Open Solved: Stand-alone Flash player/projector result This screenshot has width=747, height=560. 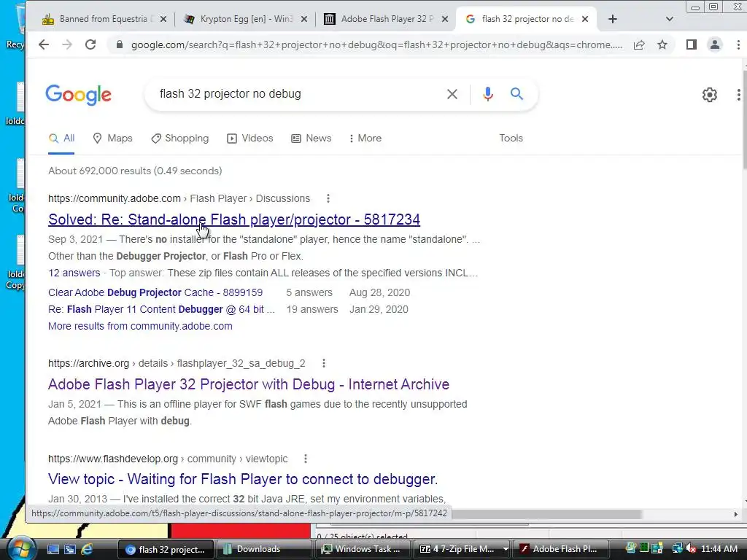coord(234,219)
